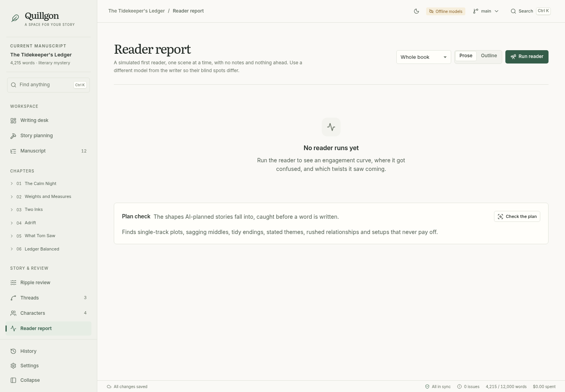Click The Tidekeeper's Ledger manuscript title in sidebar
This screenshot has height=392, width=565.
tap(41, 55)
